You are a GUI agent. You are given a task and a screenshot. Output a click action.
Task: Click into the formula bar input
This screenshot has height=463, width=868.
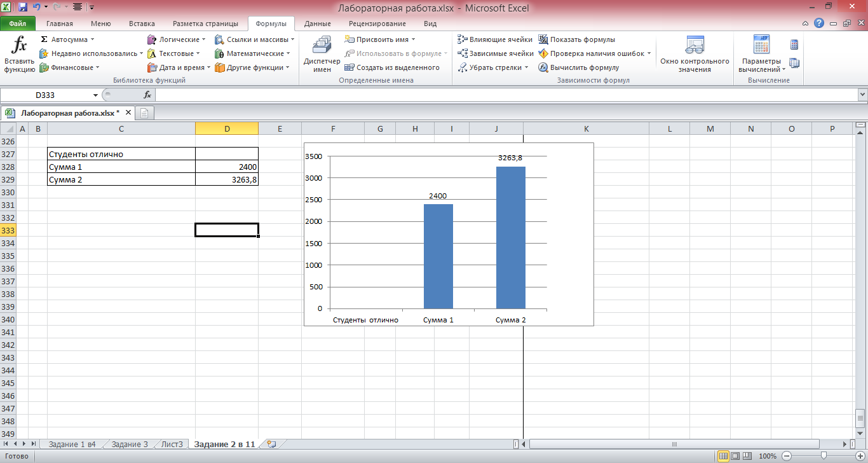pyautogui.click(x=506, y=95)
